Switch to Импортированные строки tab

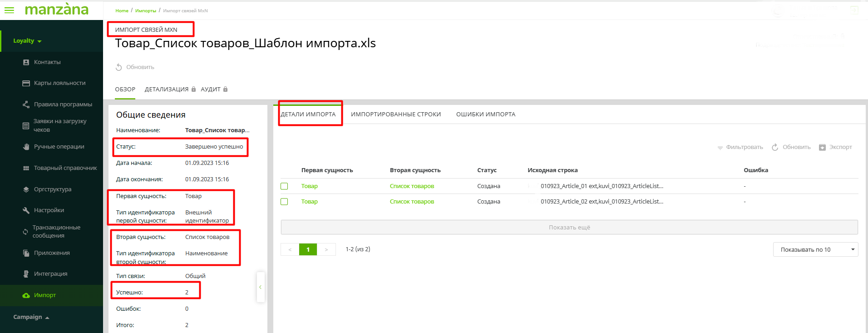[x=395, y=114]
